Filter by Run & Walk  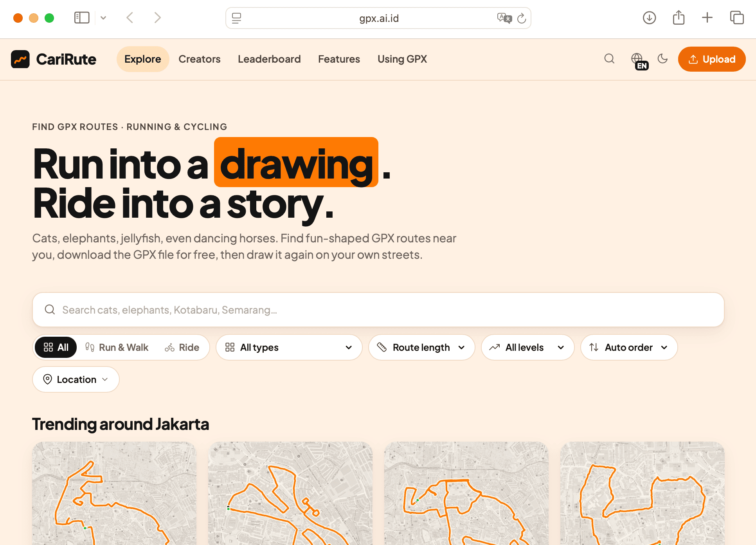tap(117, 347)
